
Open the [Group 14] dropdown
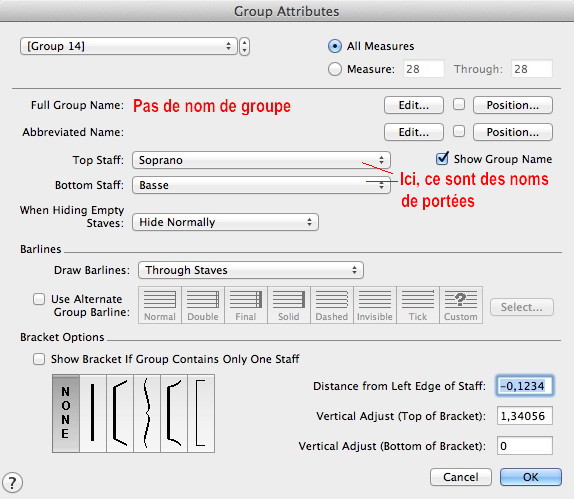point(128,46)
